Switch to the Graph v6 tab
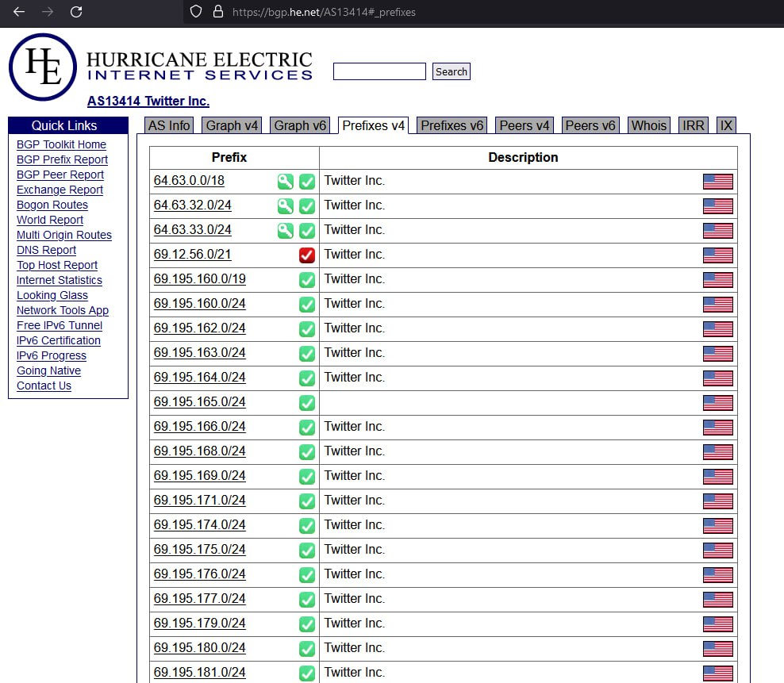 [x=300, y=125]
